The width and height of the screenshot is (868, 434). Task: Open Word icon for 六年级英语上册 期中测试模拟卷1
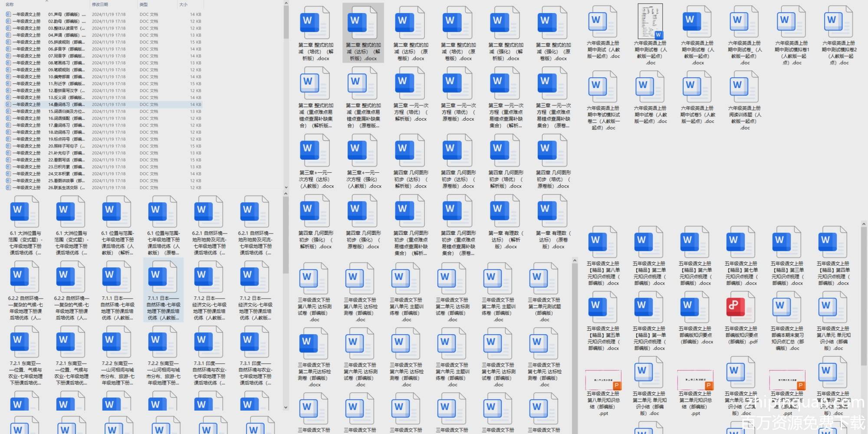(x=791, y=22)
